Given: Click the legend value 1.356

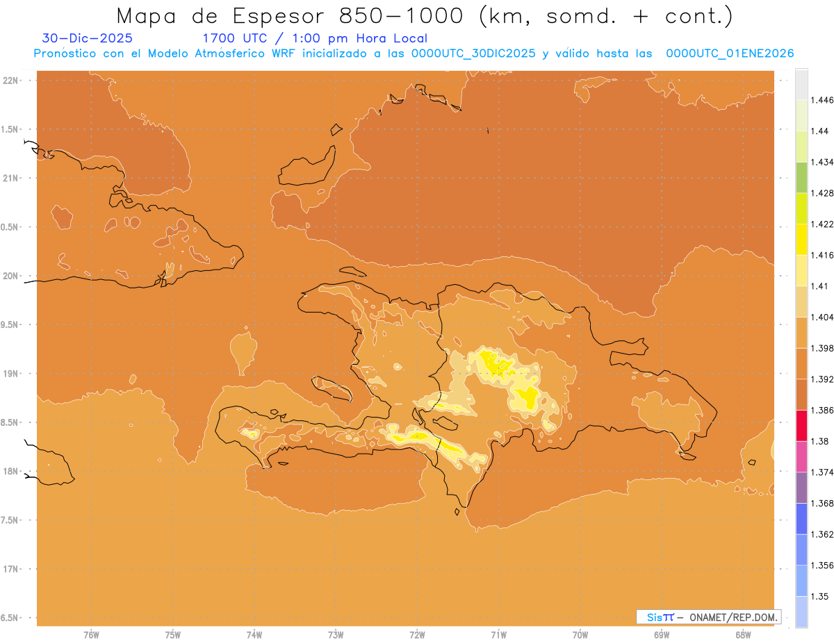Looking at the screenshot, I should click(822, 565).
